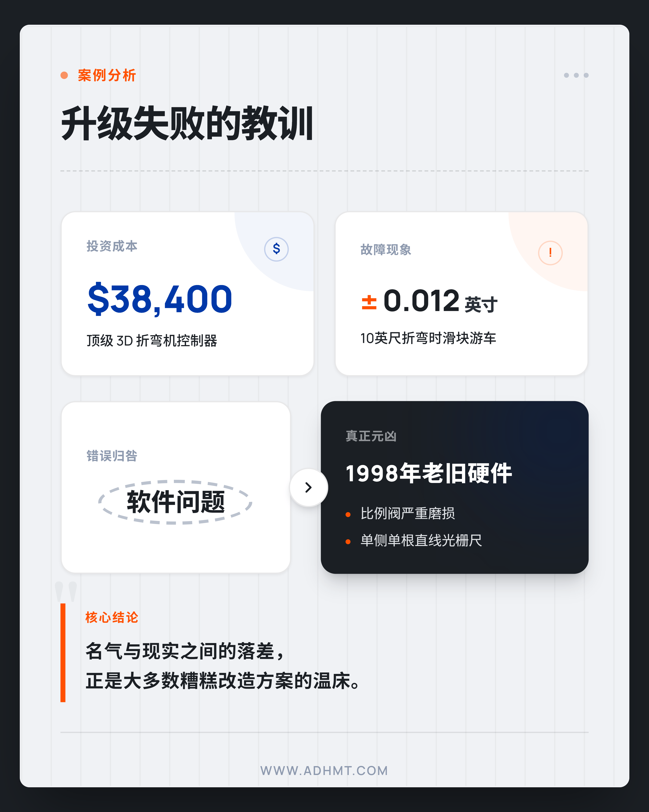Click the orange vertical quote bar

coord(63,653)
